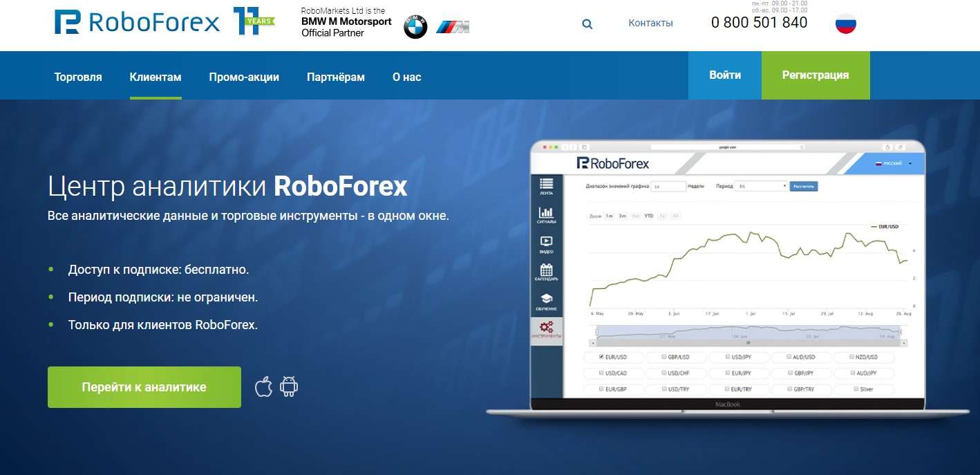
Task: Enable the AUD/USD checkbox
Action: (x=789, y=356)
